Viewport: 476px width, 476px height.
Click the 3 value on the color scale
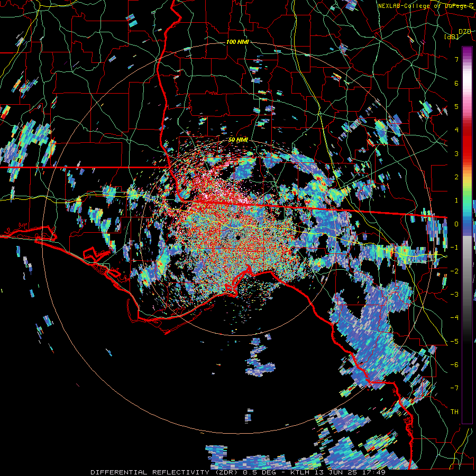click(x=456, y=153)
